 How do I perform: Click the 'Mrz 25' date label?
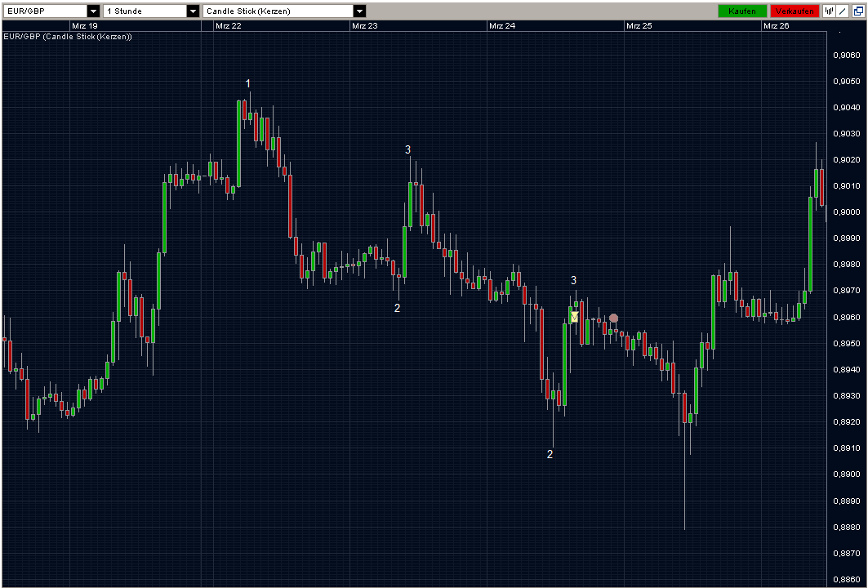pyautogui.click(x=639, y=26)
